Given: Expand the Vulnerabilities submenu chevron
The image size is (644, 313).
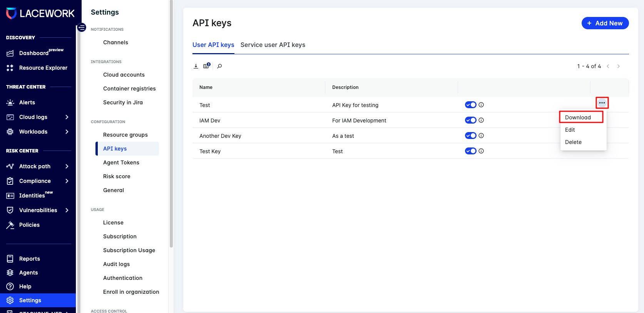Looking at the screenshot, I should pos(67,210).
